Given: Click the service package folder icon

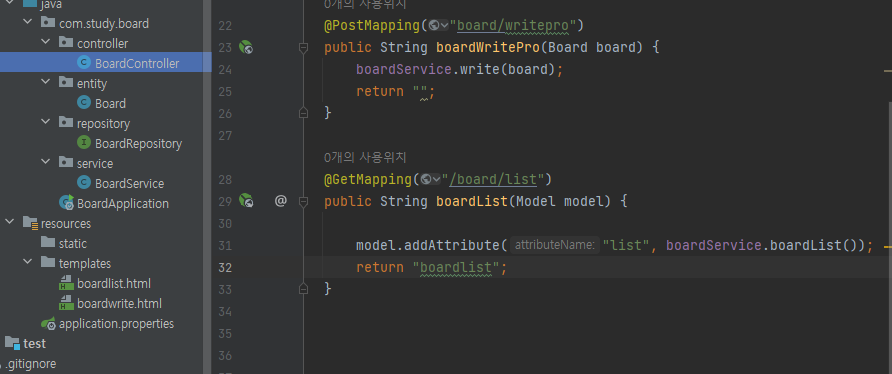Looking at the screenshot, I should [66, 163].
